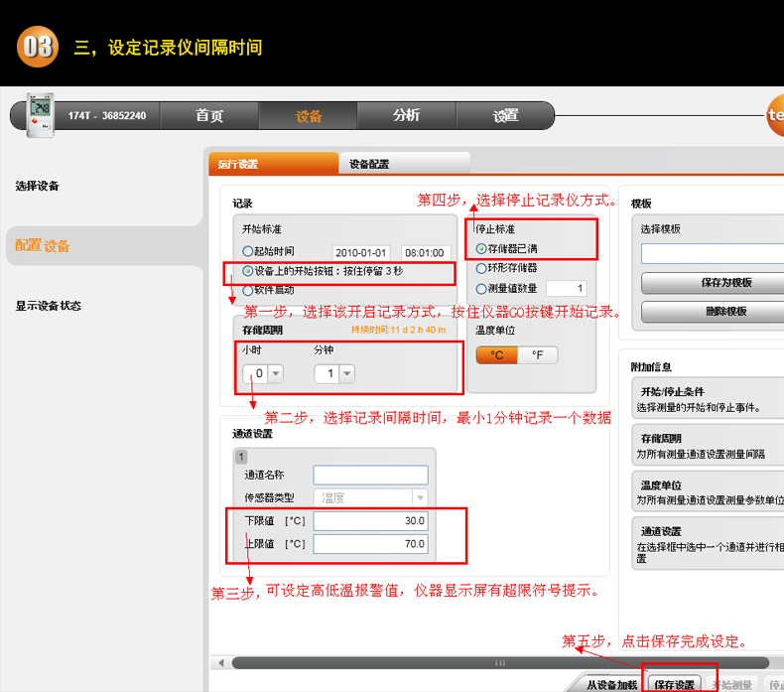Viewport: 784px width, 692px height.
Task: Switch temperature unit to °F
Action: click(x=537, y=355)
